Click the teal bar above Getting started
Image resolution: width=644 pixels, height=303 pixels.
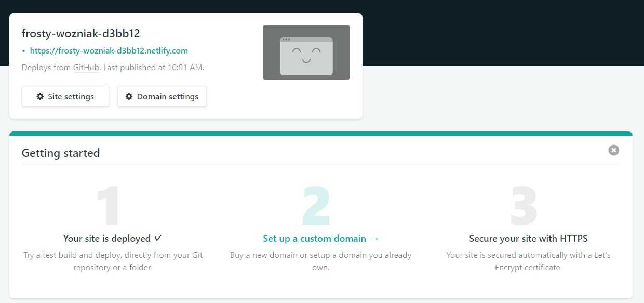tap(320, 134)
